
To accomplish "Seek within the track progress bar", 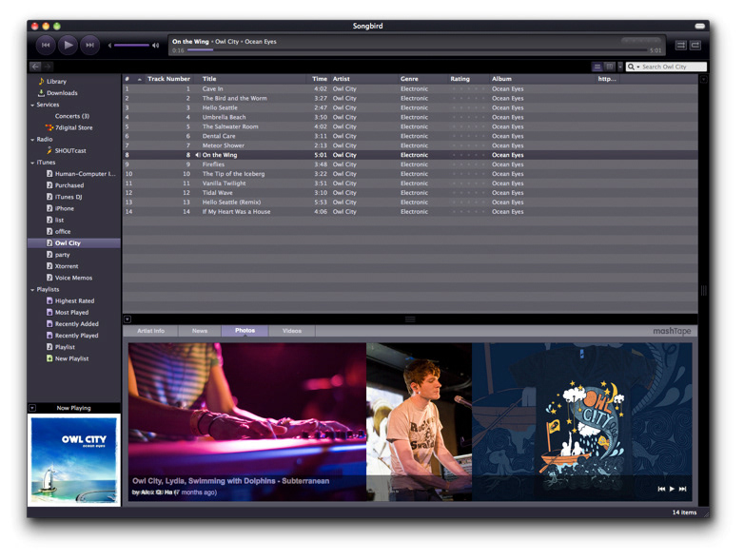I will pos(418,49).
